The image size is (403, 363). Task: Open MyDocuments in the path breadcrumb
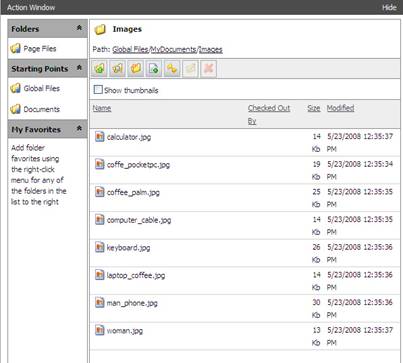point(174,50)
